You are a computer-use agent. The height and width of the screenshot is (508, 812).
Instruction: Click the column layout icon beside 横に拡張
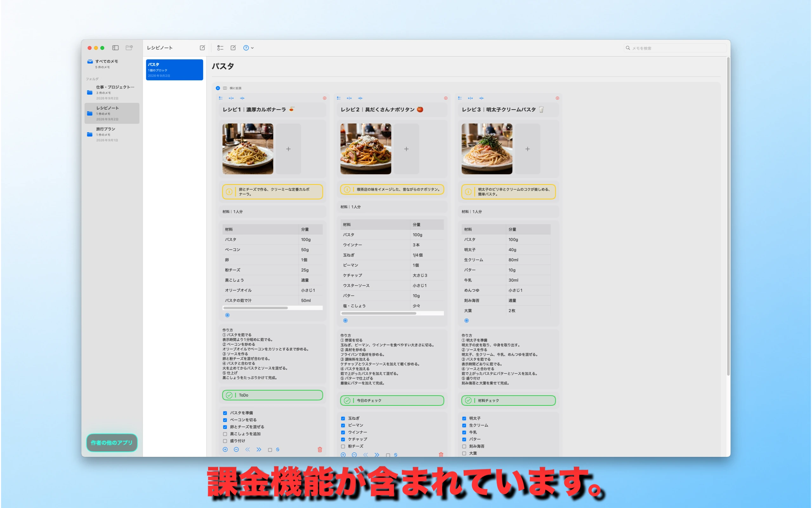pos(225,88)
